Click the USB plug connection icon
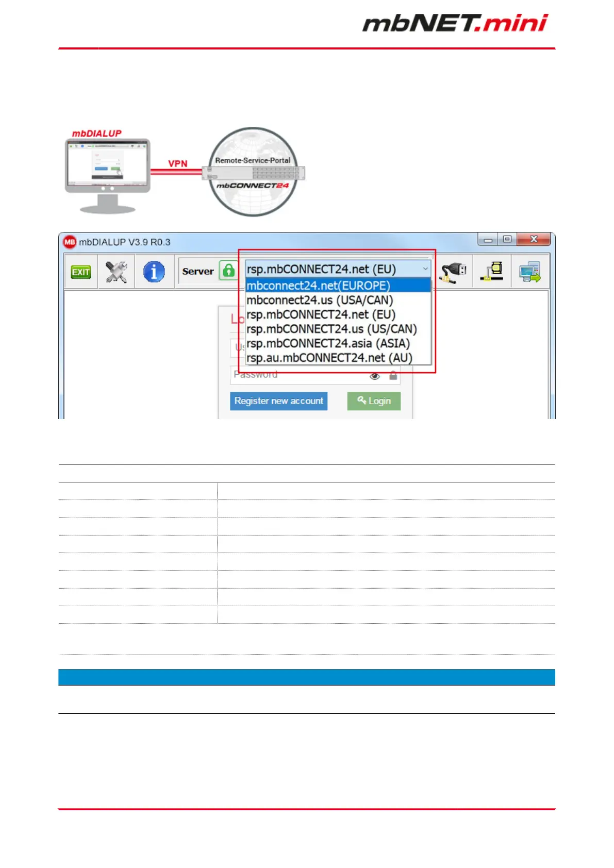Screen dimensions: 614x868 click(x=453, y=272)
